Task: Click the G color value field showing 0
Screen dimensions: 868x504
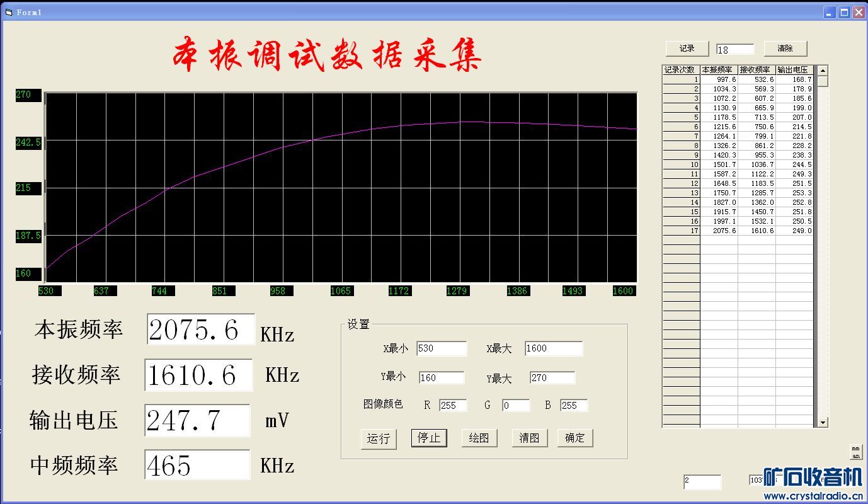Action: click(516, 406)
